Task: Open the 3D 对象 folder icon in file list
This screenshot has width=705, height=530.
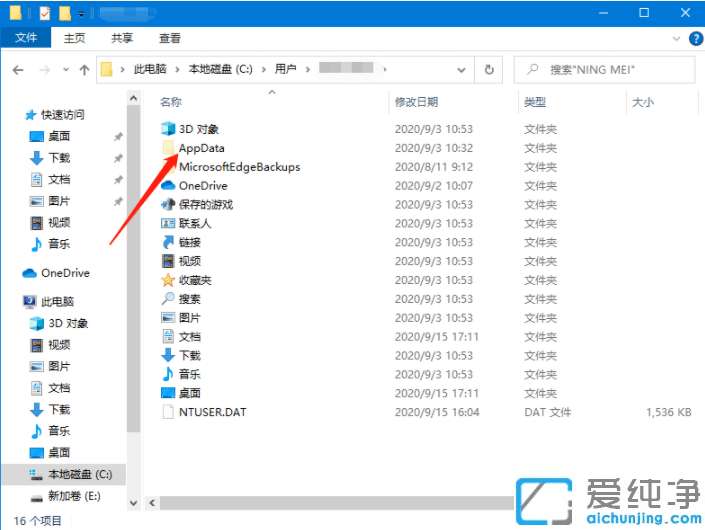Action: pos(168,129)
